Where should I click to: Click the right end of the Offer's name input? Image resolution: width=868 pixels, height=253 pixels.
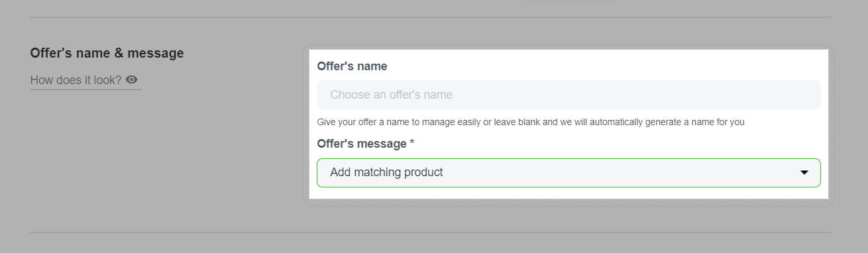808,95
